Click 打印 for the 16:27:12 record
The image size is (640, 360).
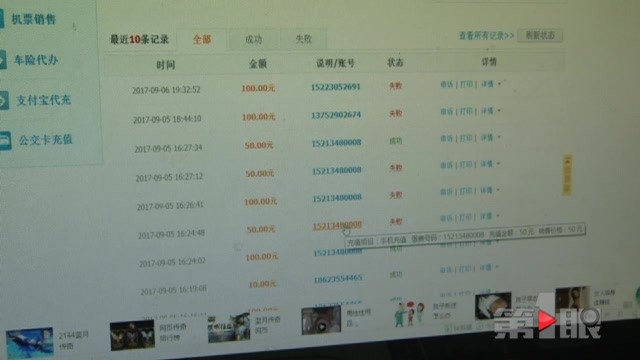pos(466,164)
